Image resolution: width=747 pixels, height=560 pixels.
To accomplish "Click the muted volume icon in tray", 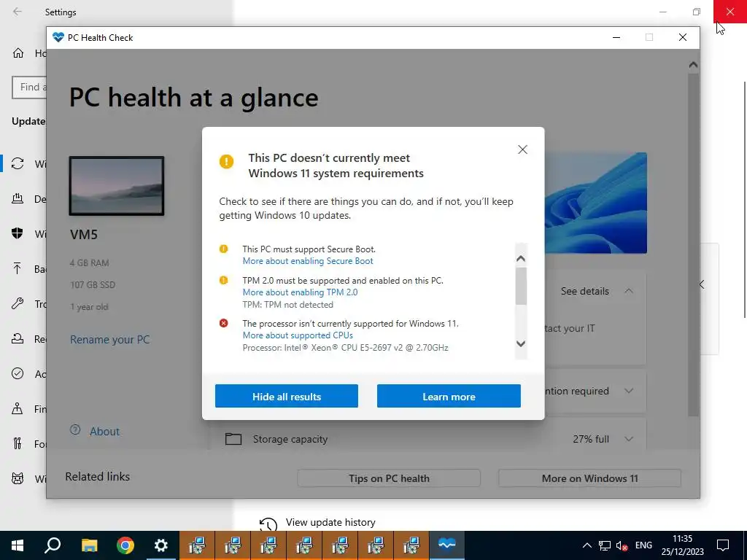I will click(622, 545).
